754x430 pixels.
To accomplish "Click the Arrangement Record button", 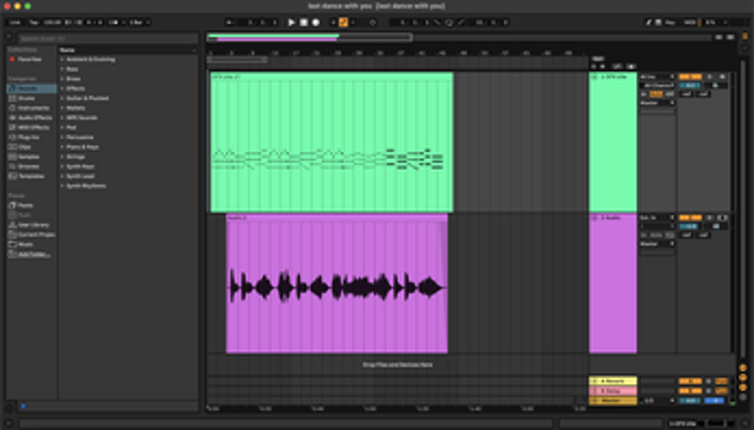I will pyautogui.click(x=314, y=21).
